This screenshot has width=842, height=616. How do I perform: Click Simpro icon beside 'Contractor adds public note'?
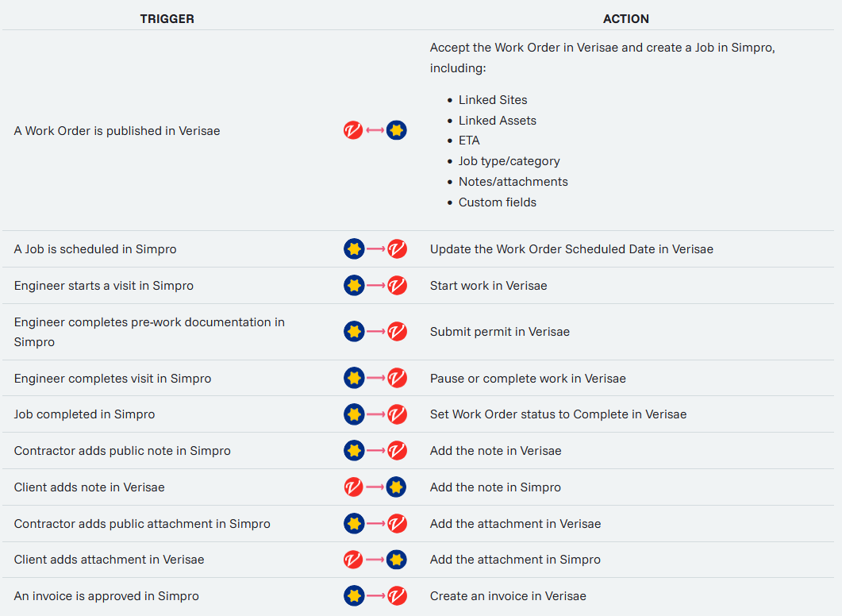354,451
